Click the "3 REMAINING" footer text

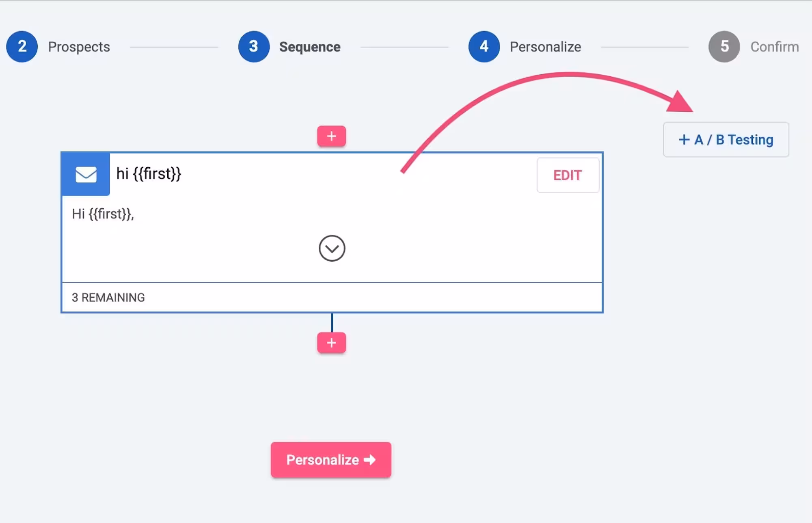point(108,298)
